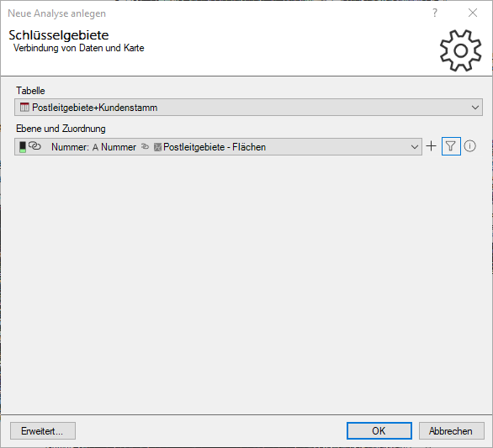Click the green-black status bar icon
The height and width of the screenshot is (448, 493).
click(x=23, y=147)
